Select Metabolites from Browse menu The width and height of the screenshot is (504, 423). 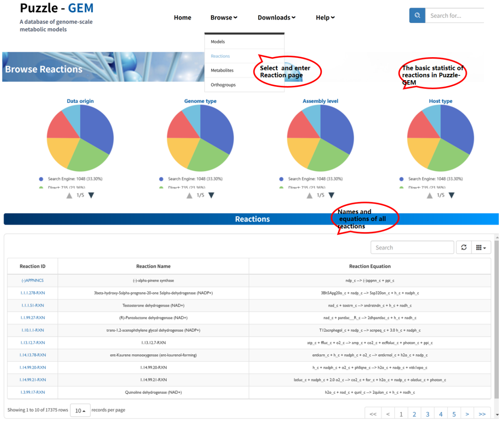pyautogui.click(x=222, y=70)
